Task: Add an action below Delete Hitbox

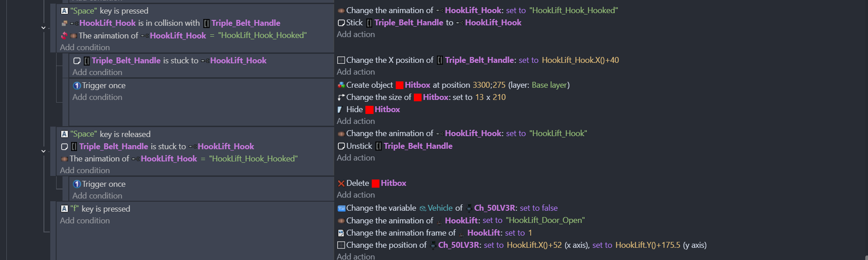Action: click(x=355, y=195)
